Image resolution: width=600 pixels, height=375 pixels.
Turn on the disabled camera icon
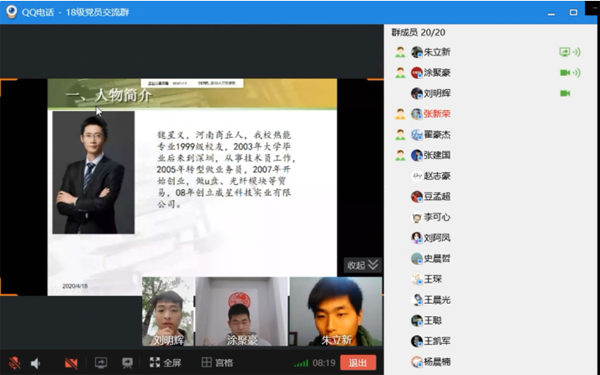71,363
